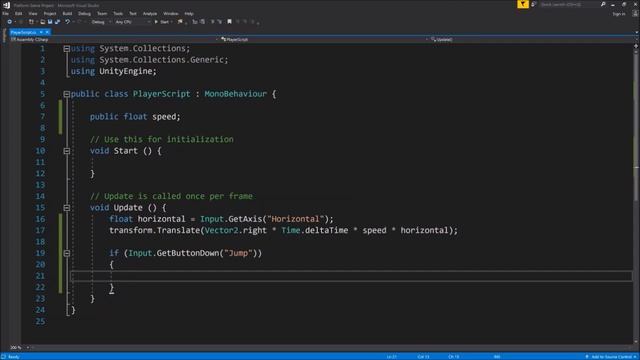Click the speed variable declaration on line 7
640x360 pixels.
pos(164,117)
